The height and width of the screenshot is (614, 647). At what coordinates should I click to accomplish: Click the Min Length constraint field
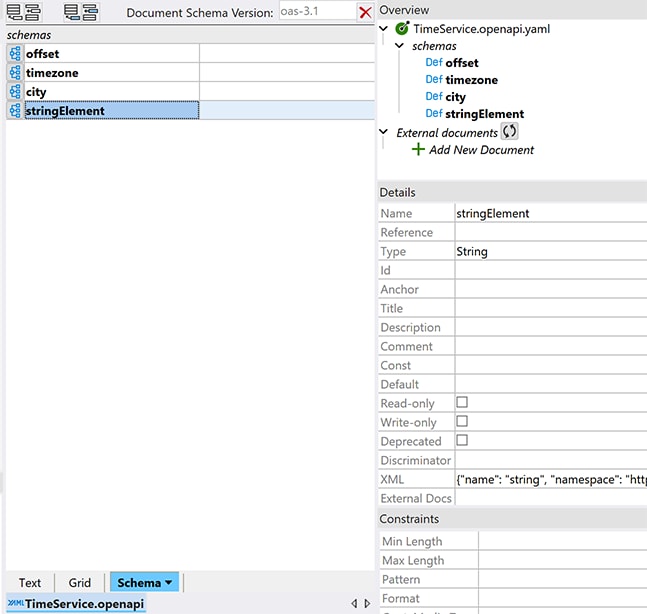pyautogui.click(x=563, y=541)
